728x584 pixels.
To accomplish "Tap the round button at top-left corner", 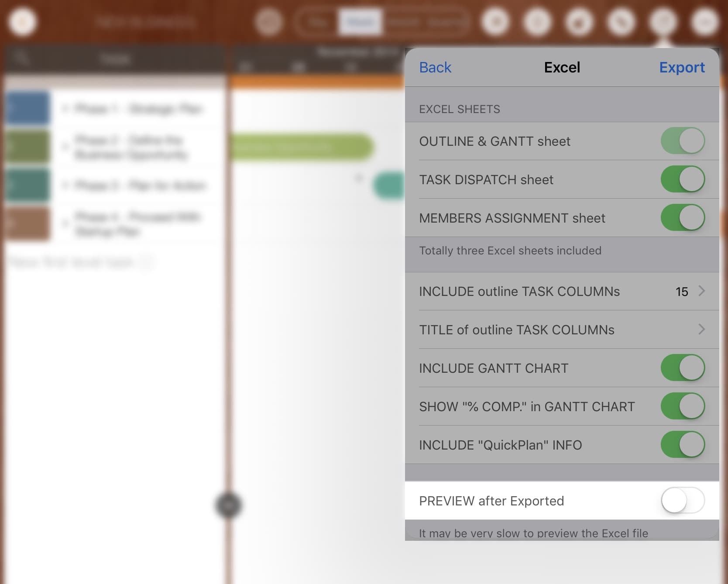I will tap(22, 22).
